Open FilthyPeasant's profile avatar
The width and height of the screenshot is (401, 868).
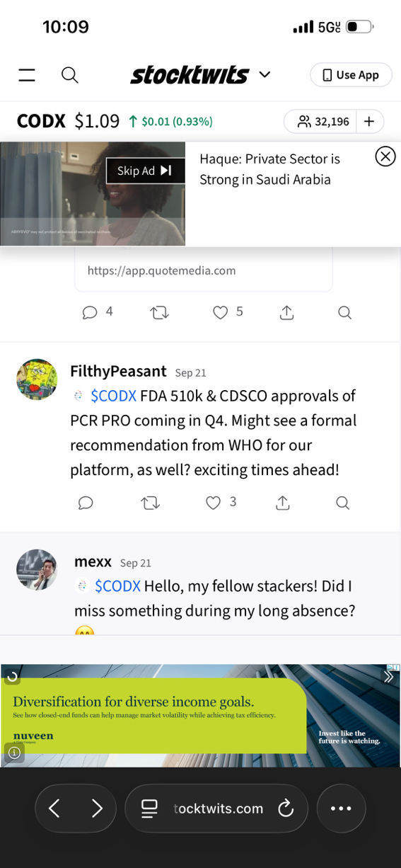(37, 379)
